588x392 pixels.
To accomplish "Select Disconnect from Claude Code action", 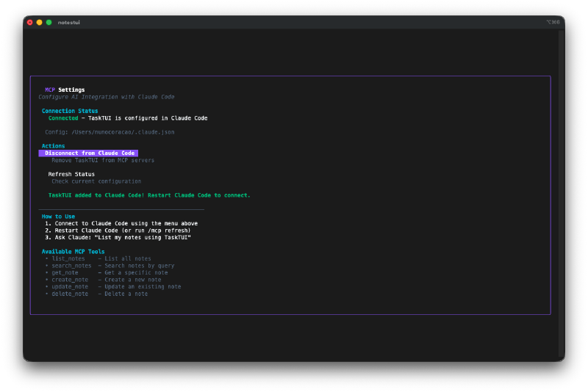I will coord(88,153).
